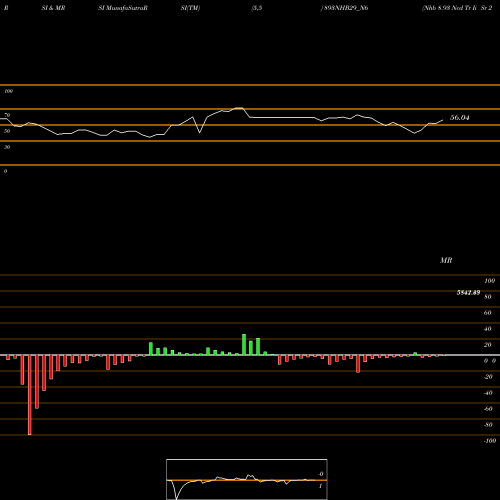Select the -100 label on MR axis
The height and width of the screenshot is (500, 500).
click(x=490, y=441)
